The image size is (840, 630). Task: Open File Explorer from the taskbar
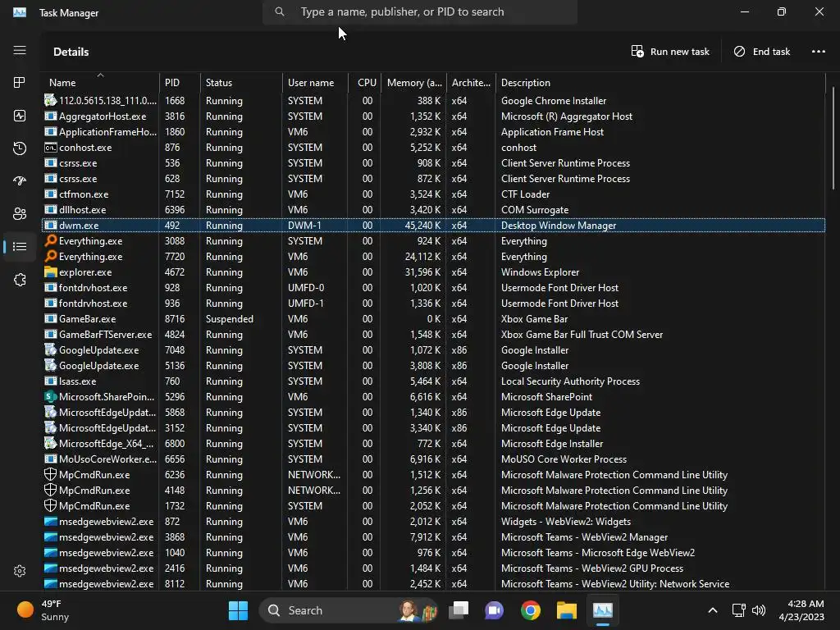[x=566, y=610]
